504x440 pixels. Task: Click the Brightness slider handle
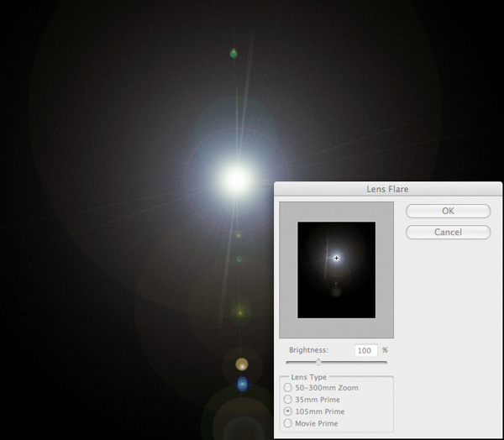click(x=318, y=362)
